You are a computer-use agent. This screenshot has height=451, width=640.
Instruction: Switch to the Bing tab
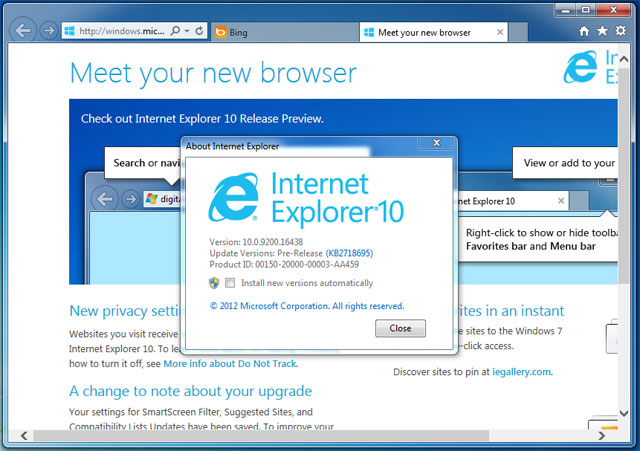(284, 32)
